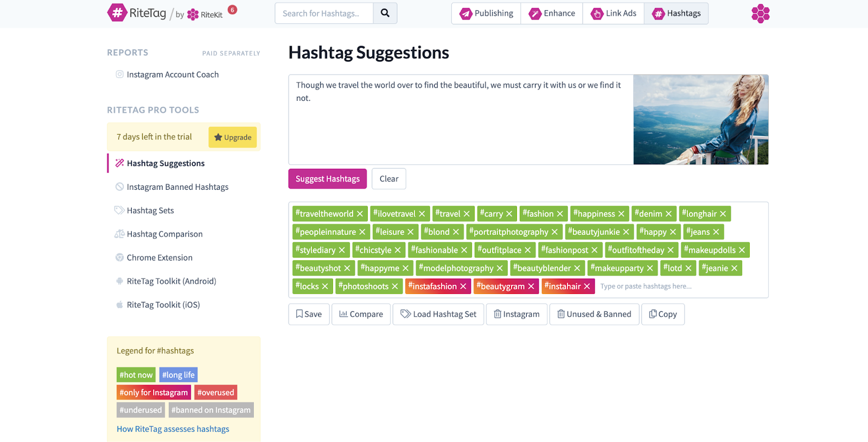
Task: Click the Load Hashtag Set button
Action: coord(438,314)
